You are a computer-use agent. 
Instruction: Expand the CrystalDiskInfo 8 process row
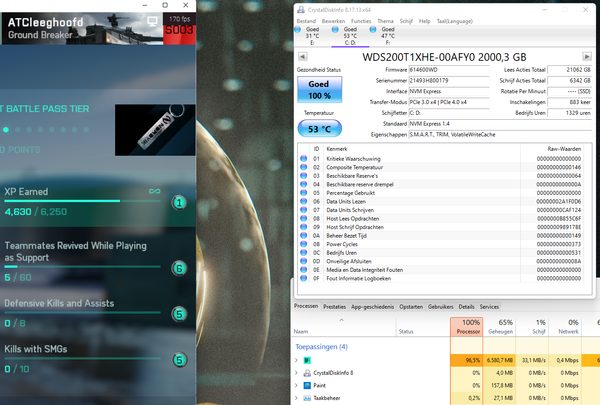tap(296, 372)
